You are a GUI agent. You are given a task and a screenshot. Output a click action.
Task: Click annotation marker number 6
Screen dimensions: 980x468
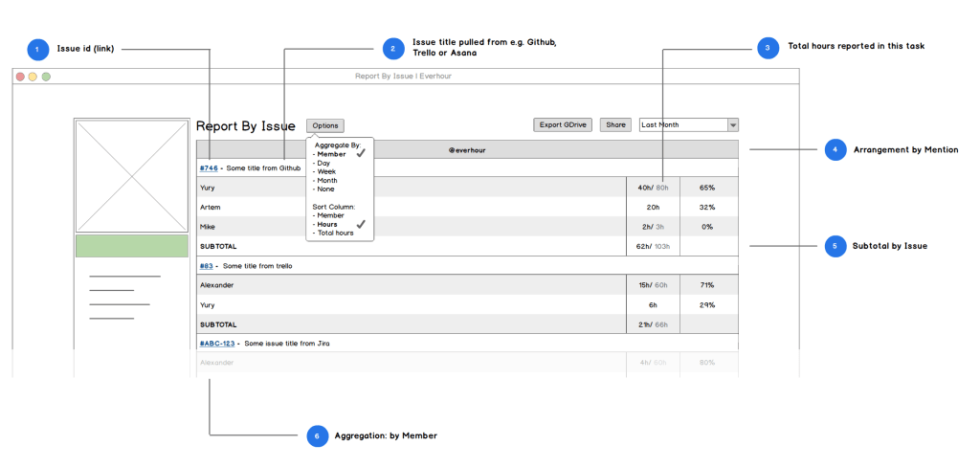318,435
